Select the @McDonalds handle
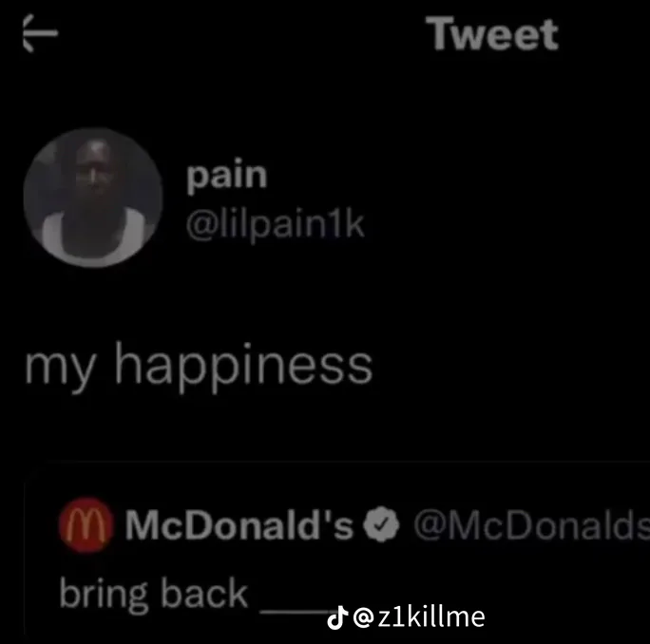Screen dimensions: 650x644 (x=532, y=524)
